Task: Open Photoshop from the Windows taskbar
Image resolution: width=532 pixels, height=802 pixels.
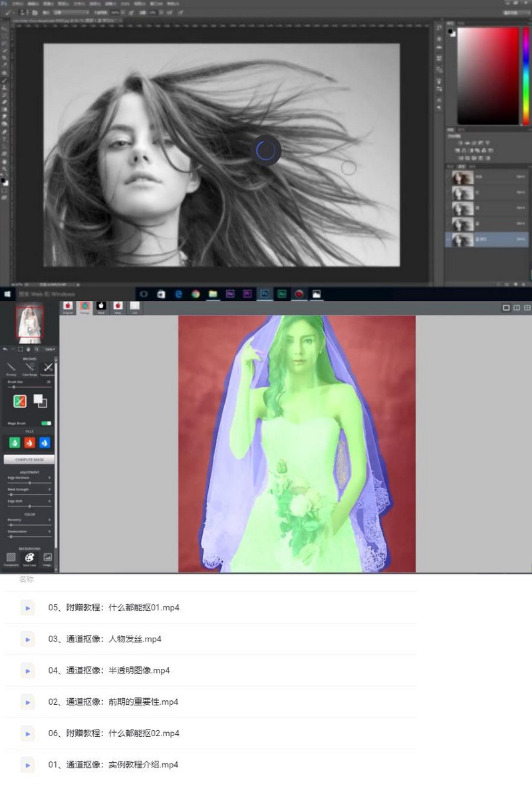Action: (265, 294)
